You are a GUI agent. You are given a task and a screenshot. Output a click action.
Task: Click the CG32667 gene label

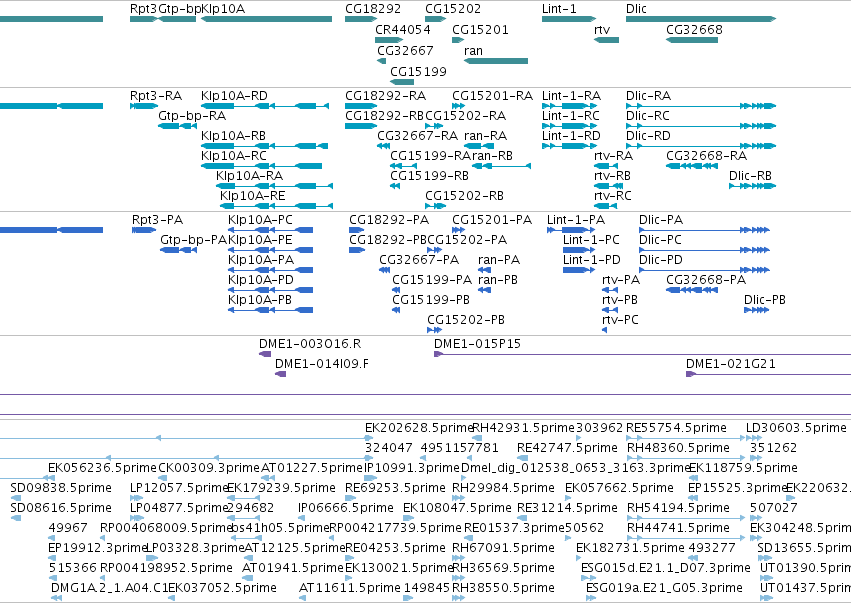tap(405, 50)
